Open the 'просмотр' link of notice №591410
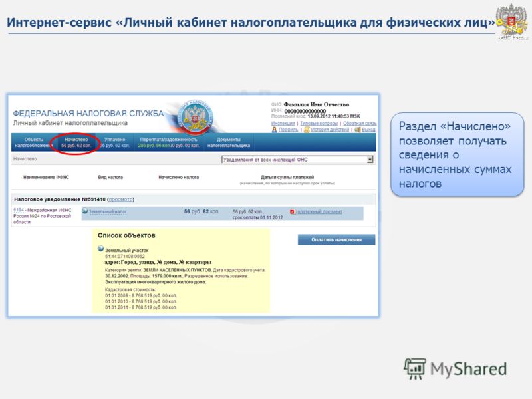The height and width of the screenshot is (399, 532). 120,199
